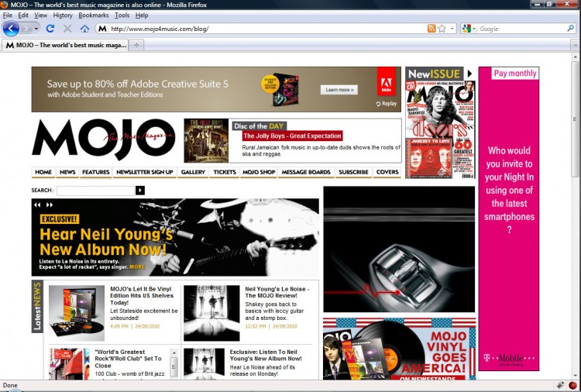Open the File menu

(8, 15)
